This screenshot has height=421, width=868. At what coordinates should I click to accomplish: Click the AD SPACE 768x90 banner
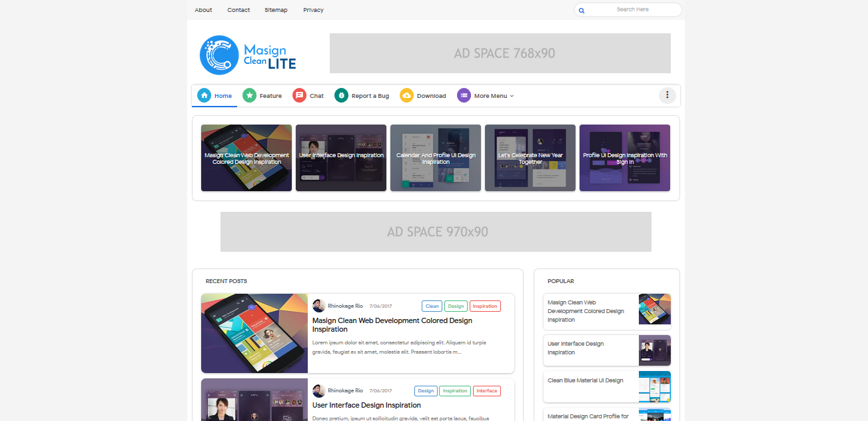500,53
